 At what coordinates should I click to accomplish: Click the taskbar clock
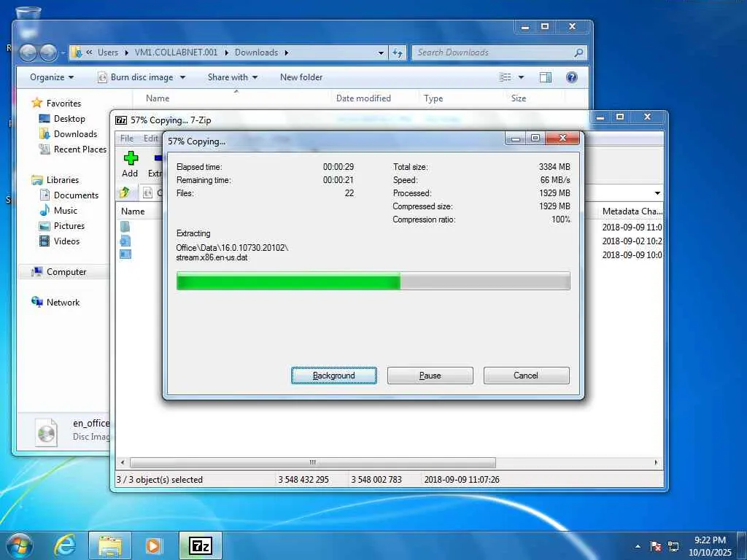[x=710, y=546]
